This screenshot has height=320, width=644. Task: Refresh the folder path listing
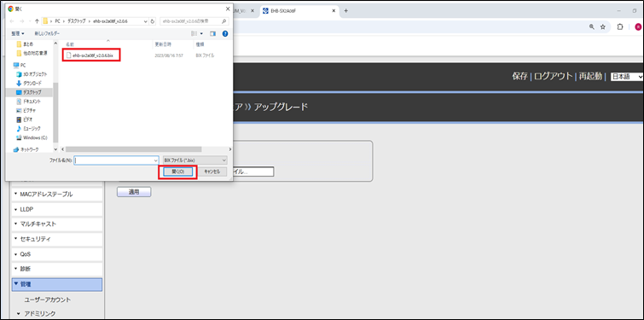(x=153, y=21)
